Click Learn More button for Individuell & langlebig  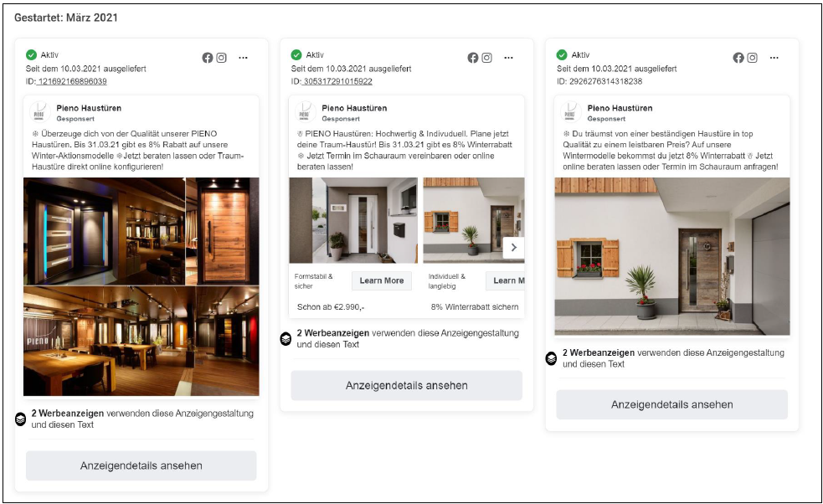[x=506, y=280]
